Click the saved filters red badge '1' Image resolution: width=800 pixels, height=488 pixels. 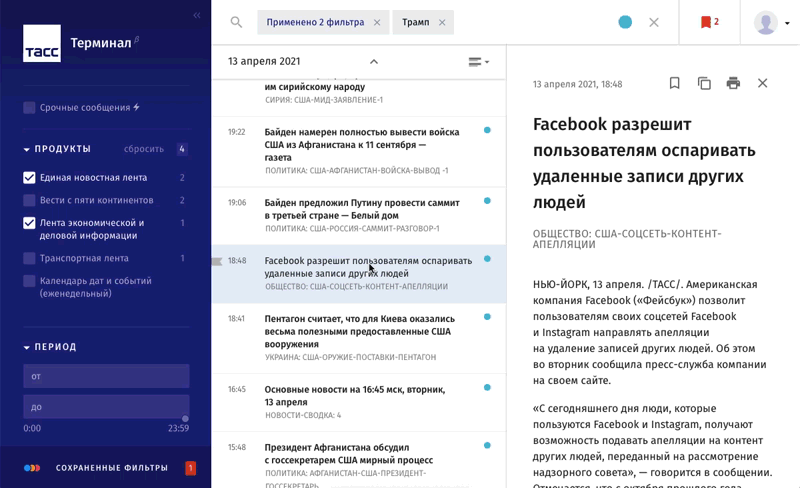point(190,468)
